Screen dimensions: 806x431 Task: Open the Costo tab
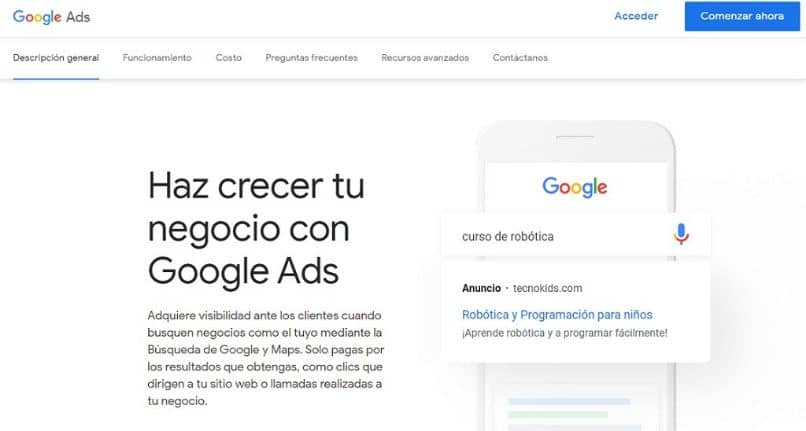click(x=229, y=58)
